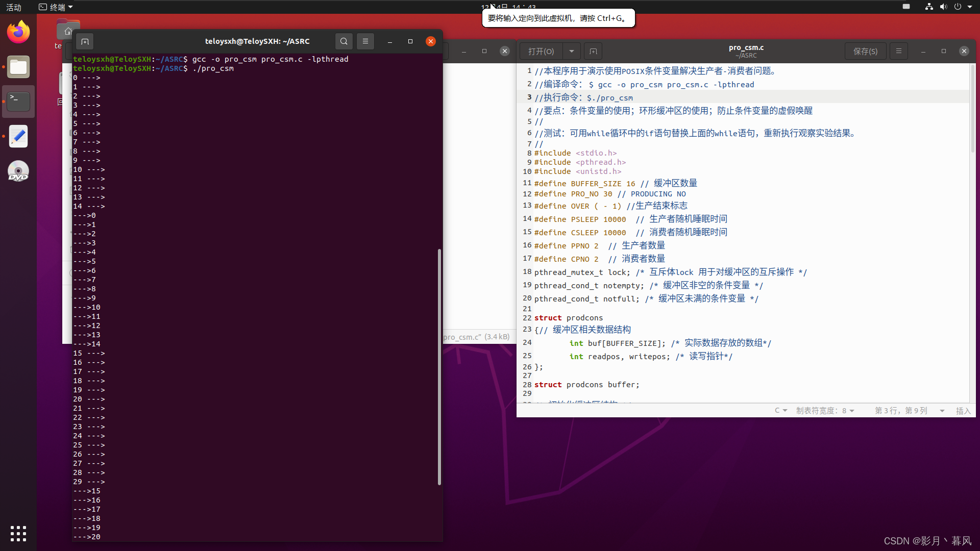Image resolution: width=980 pixels, height=551 pixels.
Task: Open tab width dropdown
Action: (x=825, y=411)
